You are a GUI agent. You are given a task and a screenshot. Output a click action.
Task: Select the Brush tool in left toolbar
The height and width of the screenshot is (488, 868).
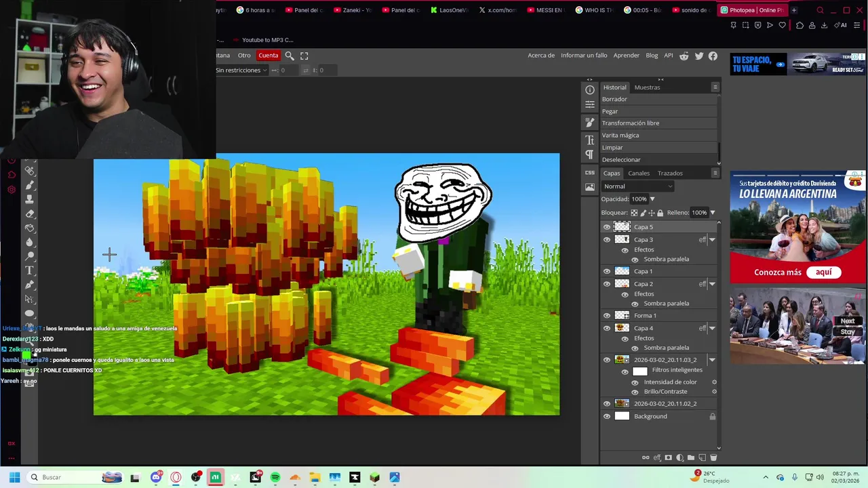tap(30, 185)
